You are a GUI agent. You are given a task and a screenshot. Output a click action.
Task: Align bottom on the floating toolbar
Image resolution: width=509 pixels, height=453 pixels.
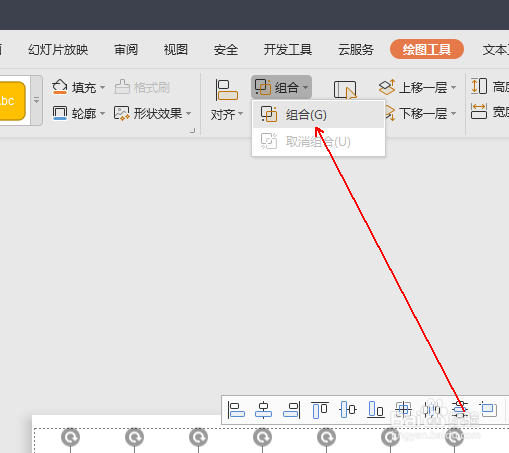coord(376,410)
